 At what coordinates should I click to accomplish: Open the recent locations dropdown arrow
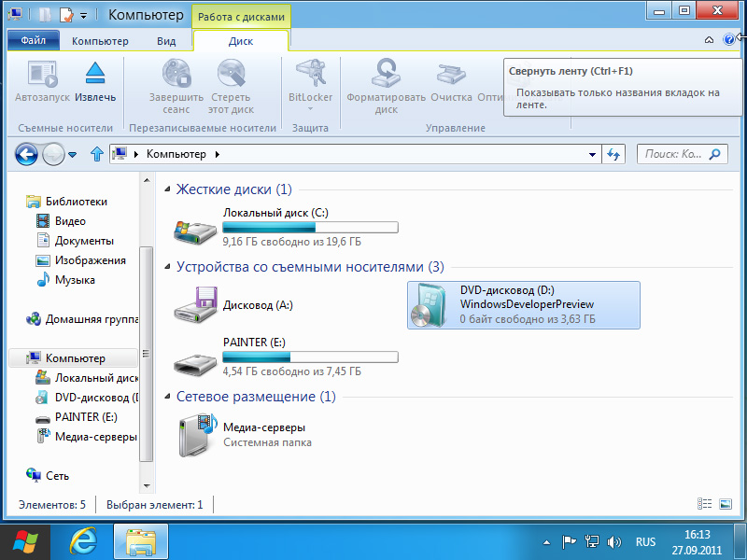[73, 155]
